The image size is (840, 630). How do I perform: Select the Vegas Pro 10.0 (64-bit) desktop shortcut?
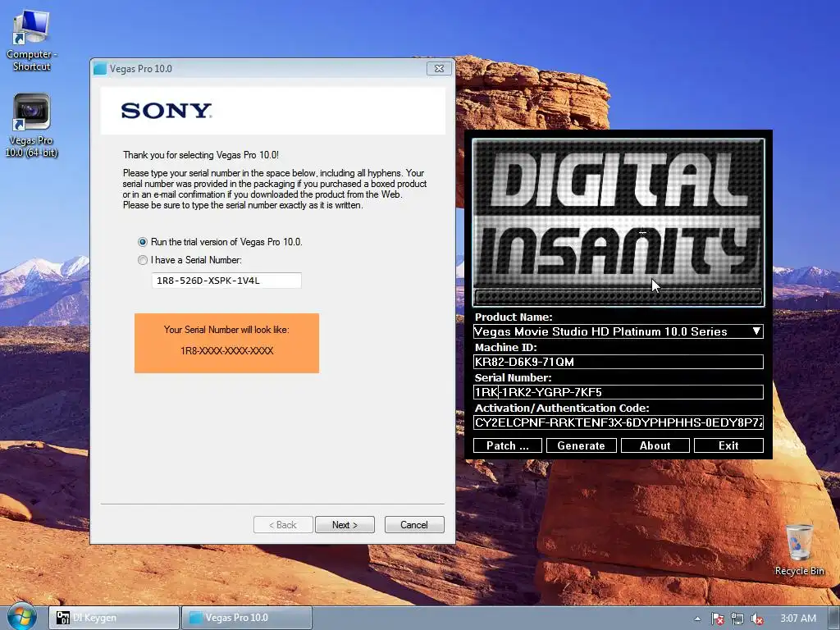point(31,126)
